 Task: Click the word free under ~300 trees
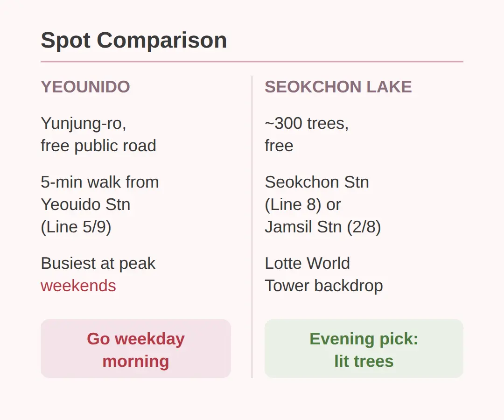(279, 146)
